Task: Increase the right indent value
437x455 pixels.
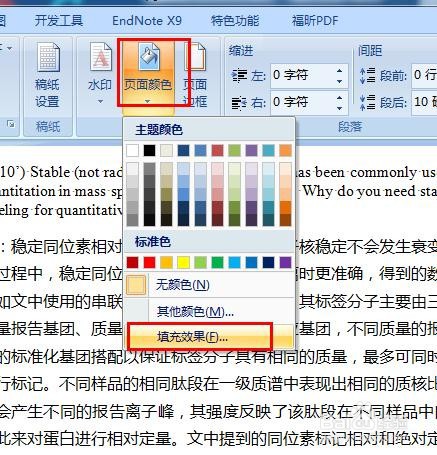Action: (340, 97)
